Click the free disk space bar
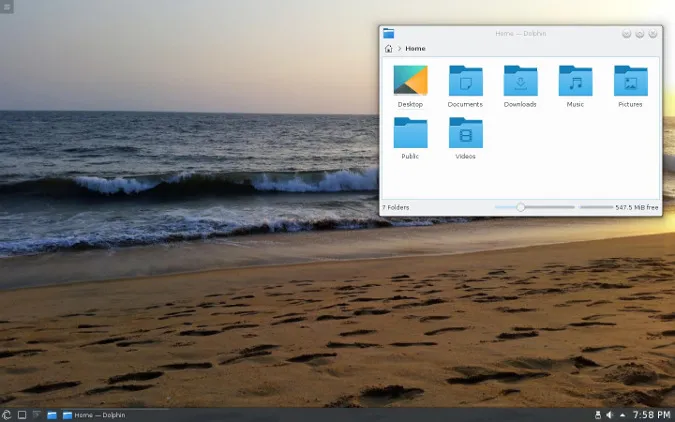The width and height of the screenshot is (675, 422). [x=596, y=207]
